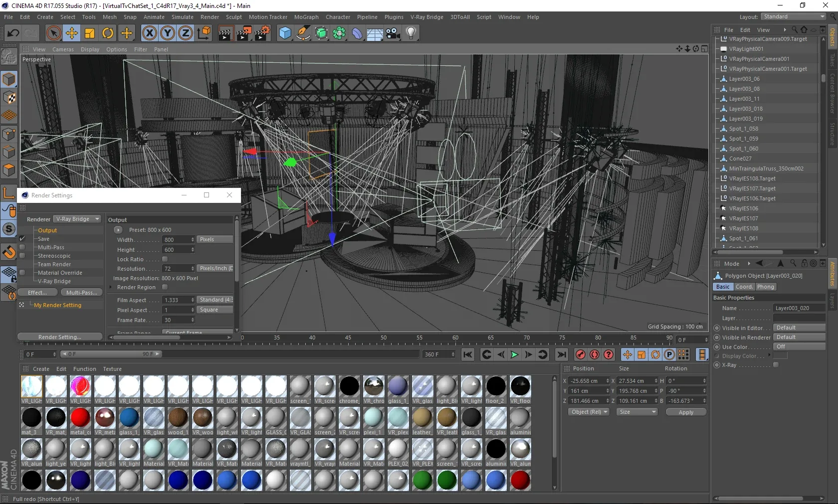Open the Renderer V-Ray Bridge dropdown
This screenshot has height=504, width=838.
tap(77, 219)
